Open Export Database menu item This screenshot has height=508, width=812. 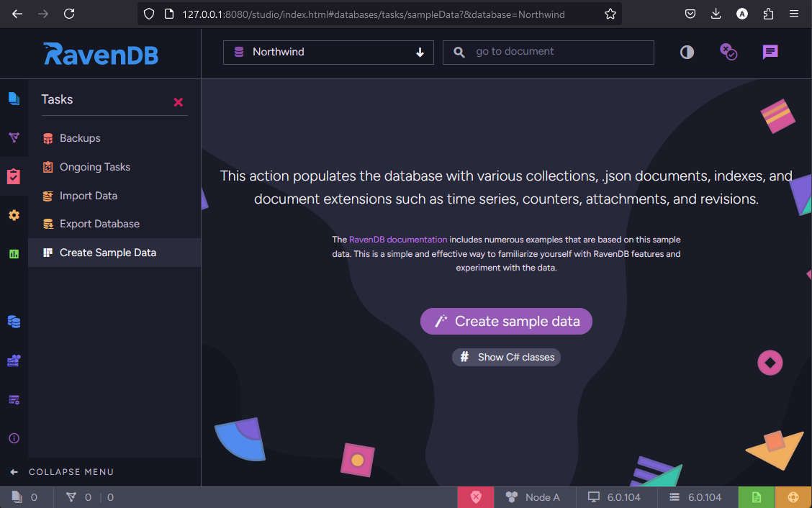[x=114, y=224]
